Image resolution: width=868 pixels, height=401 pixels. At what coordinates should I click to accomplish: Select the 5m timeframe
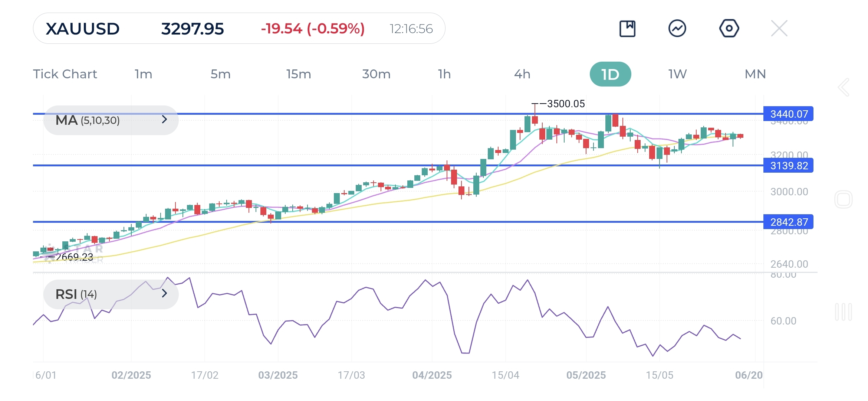pyautogui.click(x=220, y=74)
